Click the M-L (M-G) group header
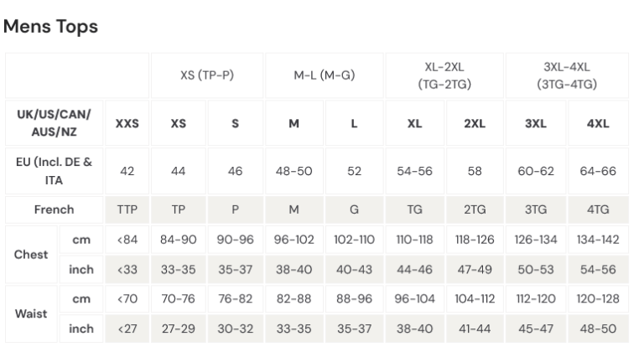The image size is (644, 357). pyautogui.click(x=325, y=75)
